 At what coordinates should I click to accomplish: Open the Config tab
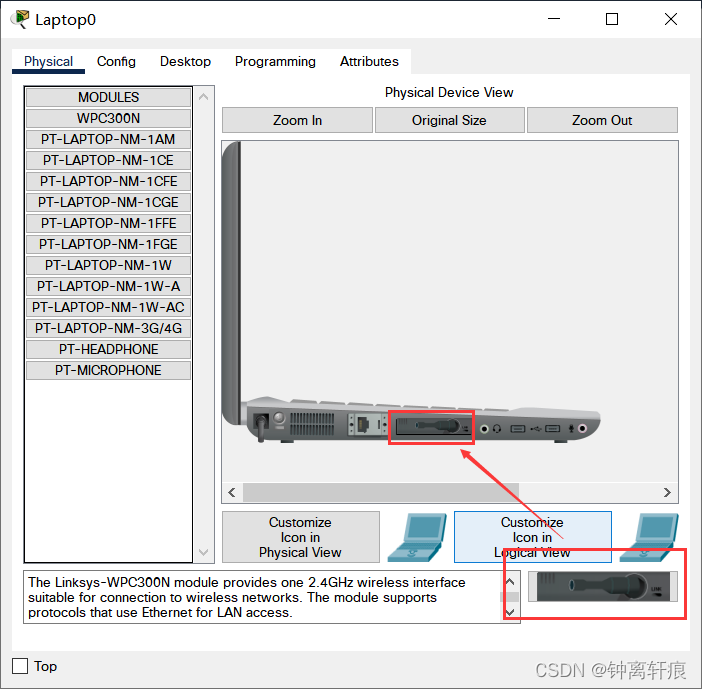pos(116,61)
